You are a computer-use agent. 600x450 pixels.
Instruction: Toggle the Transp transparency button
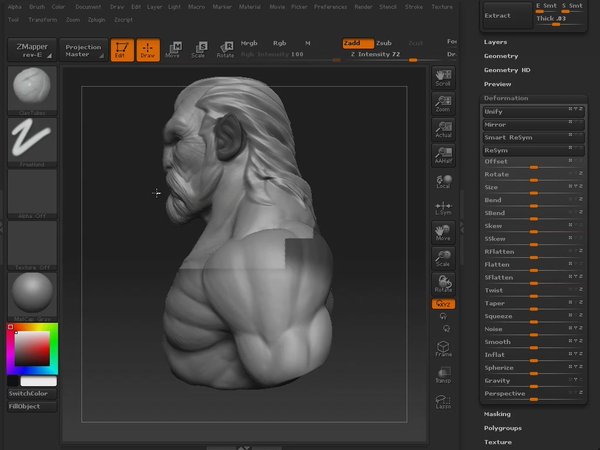[443, 375]
